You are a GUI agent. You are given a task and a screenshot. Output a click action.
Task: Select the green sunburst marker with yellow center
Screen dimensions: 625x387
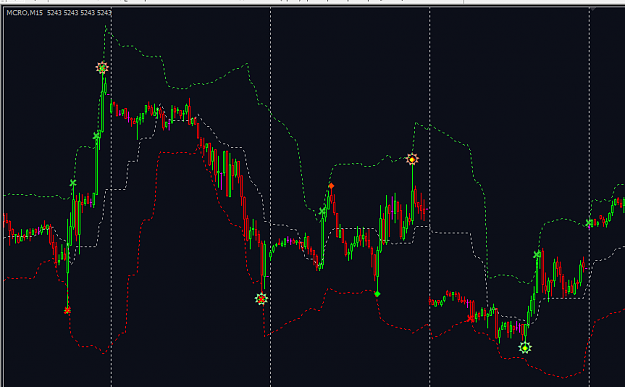525,348
